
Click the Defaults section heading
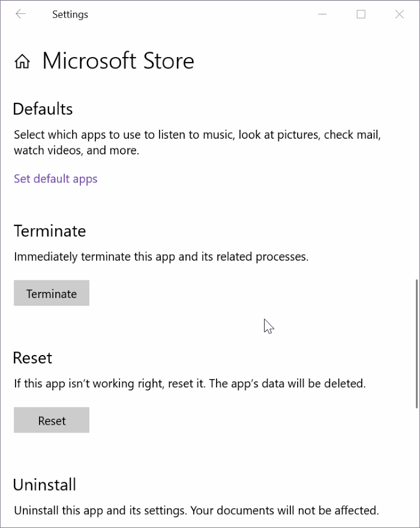point(43,109)
